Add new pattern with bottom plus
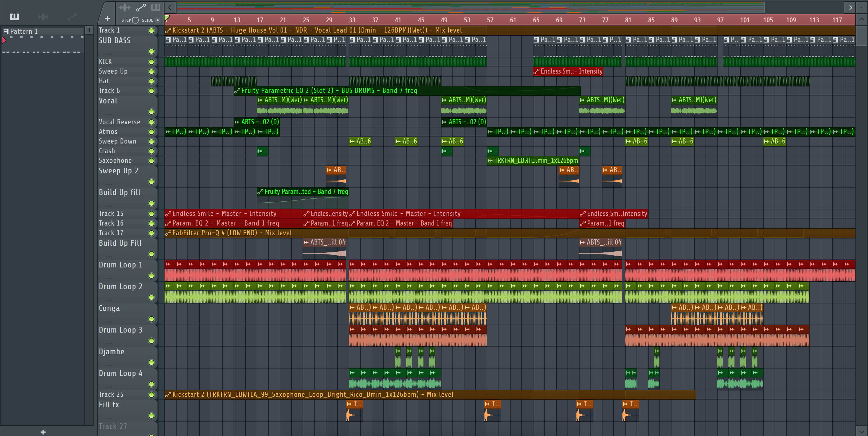Image resolution: width=868 pixels, height=436 pixels. tap(43, 431)
